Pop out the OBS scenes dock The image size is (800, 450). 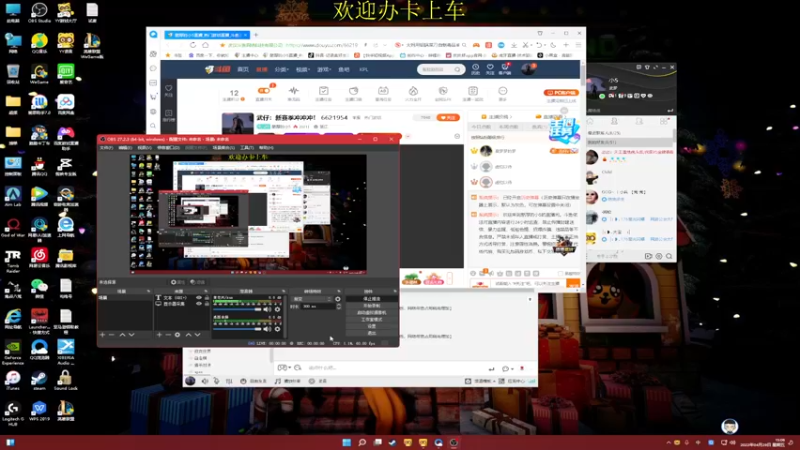(148, 291)
